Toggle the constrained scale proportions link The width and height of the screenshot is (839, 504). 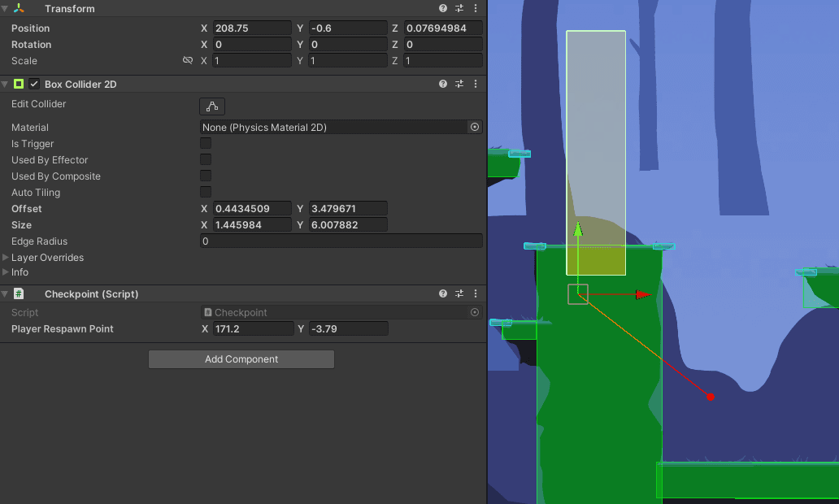point(188,61)
